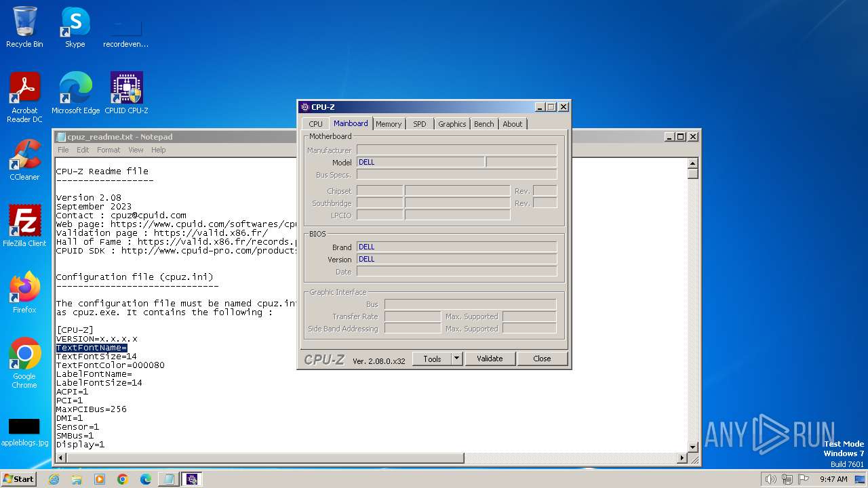Click the Version 2.08 line in Notepad

tap(88, 198)
